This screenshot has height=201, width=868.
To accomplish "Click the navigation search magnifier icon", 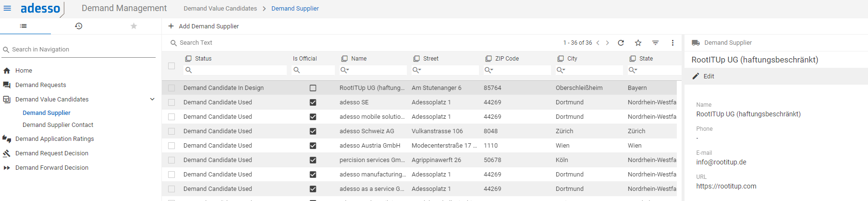I will click(6, 50).
